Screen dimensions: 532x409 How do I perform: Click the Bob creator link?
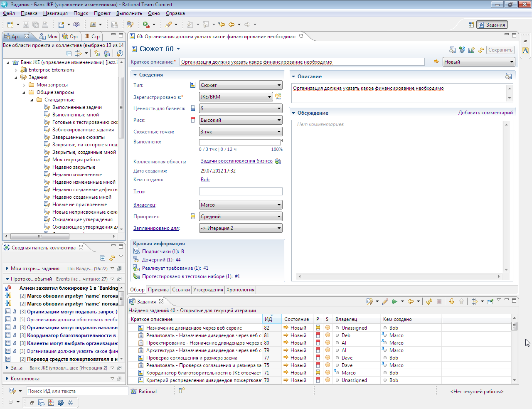[x=205, y=180]
